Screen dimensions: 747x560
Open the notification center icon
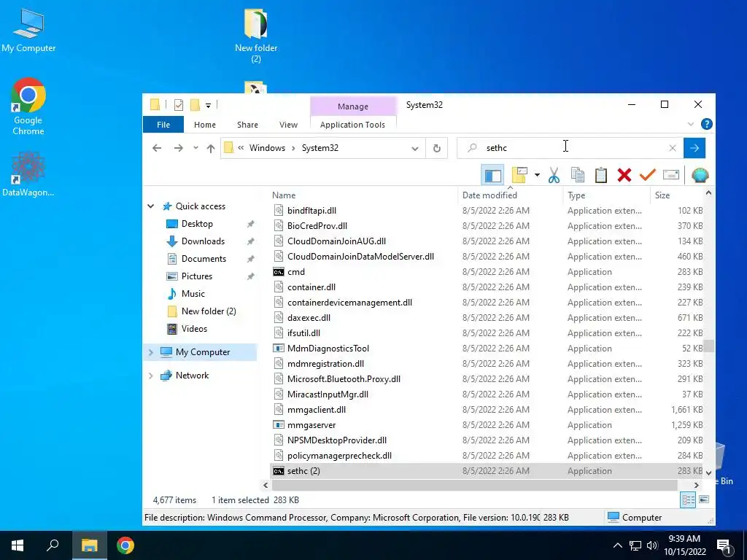[x=724, y=545]
